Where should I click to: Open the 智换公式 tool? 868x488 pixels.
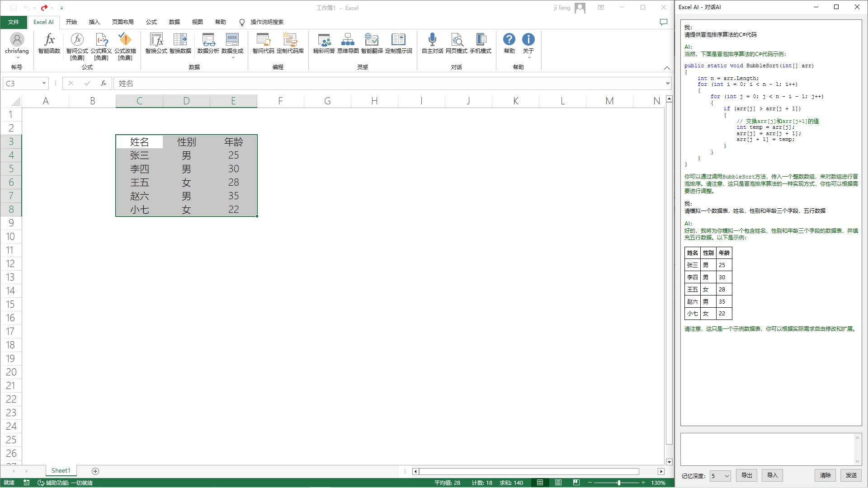(156, 40)
